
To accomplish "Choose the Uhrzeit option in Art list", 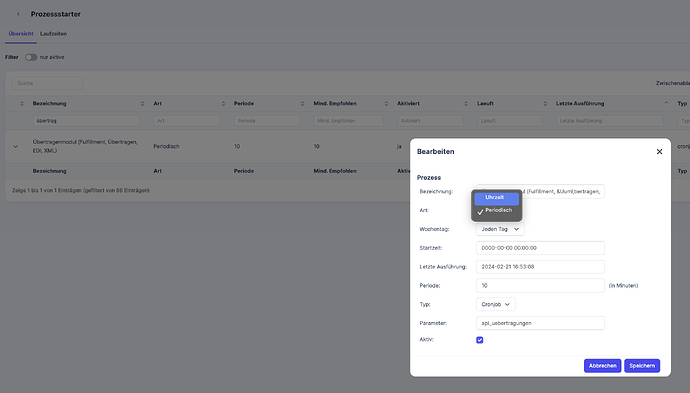I will [496, 198].
